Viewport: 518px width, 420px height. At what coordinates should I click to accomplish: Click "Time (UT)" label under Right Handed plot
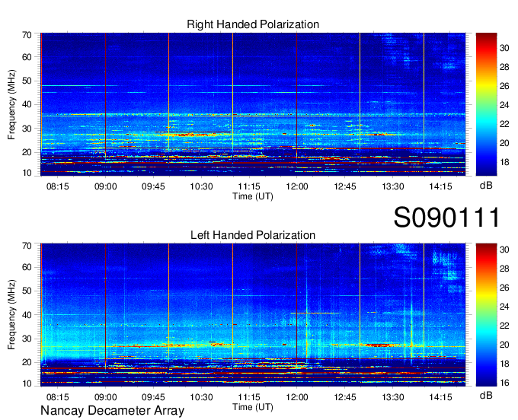[253, 196]
